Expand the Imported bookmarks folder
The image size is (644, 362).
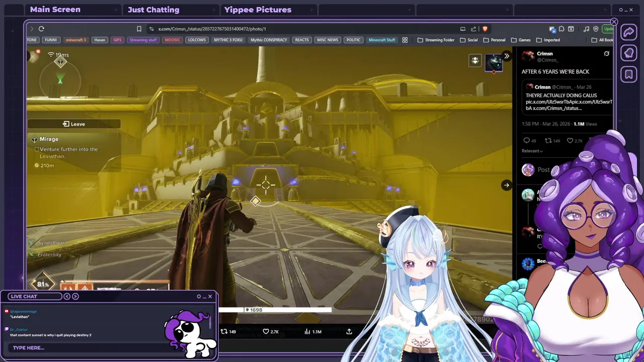548,40
